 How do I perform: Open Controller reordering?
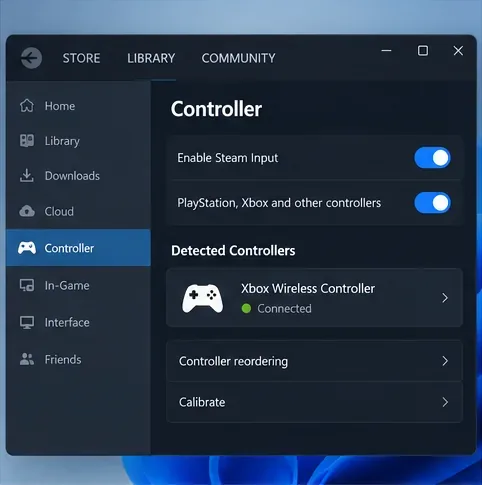(314, 361)
